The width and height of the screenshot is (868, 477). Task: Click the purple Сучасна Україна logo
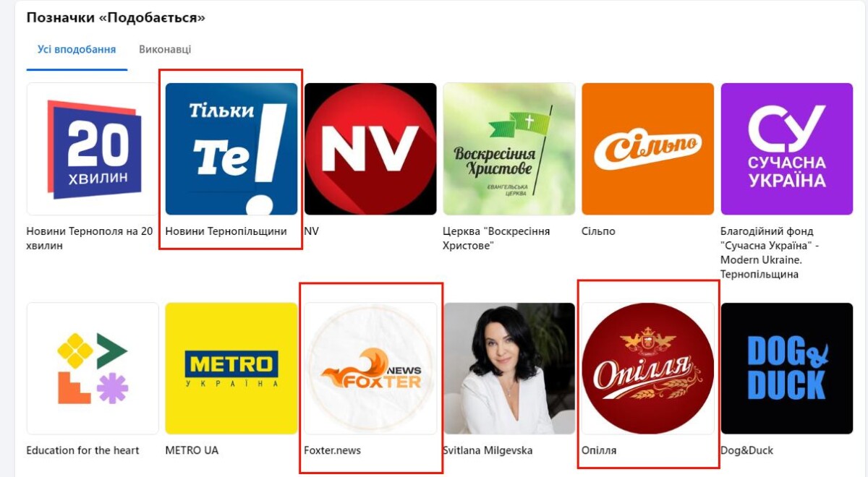[787, 149]
